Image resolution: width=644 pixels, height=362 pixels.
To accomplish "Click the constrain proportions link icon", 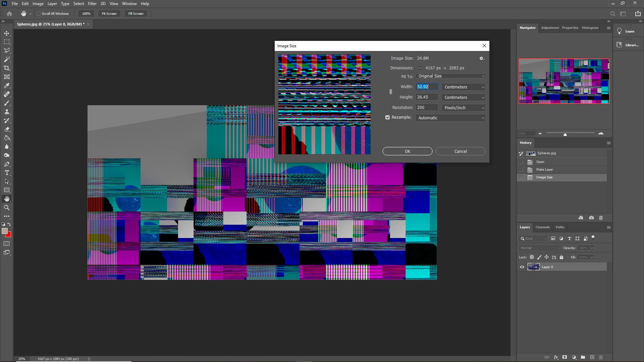I will click(x=391, y=92).
